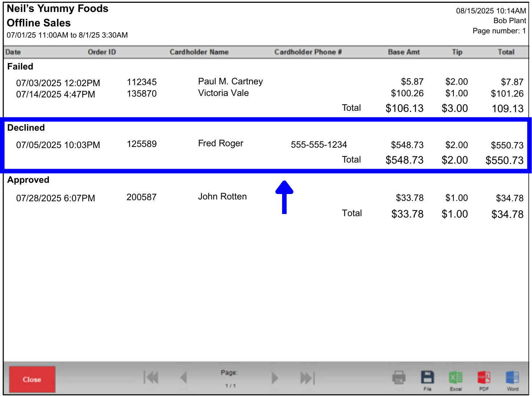The height and width of the screenshot is (396, 532).
Task: Go to the first page
Action: pyautogui.click(x=151, y=377)
